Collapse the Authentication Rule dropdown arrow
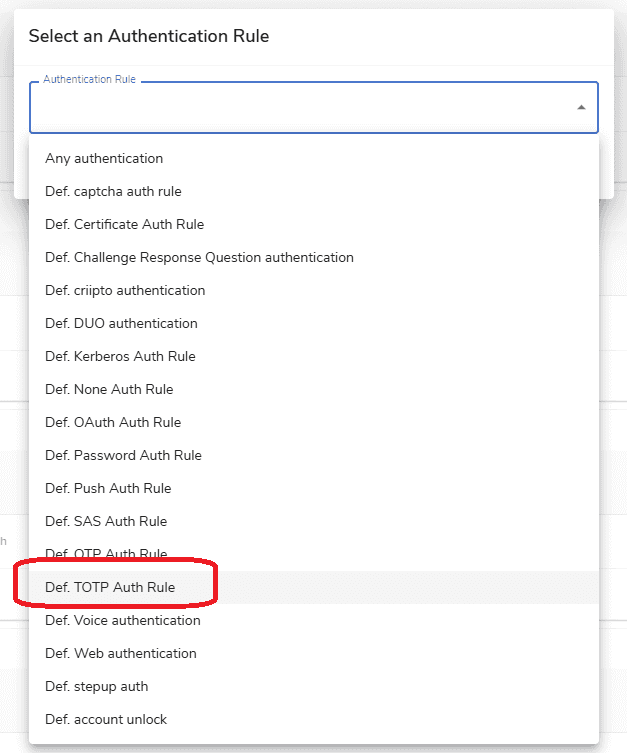634x753 pixels. (x=581, y=108)
